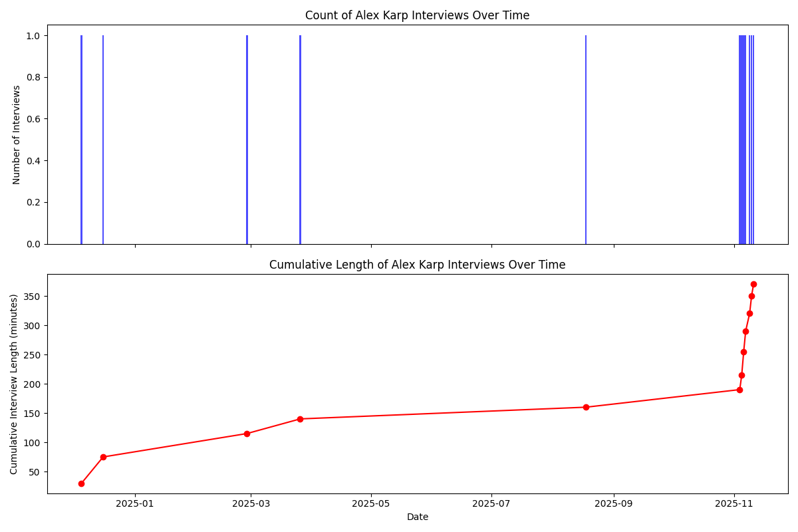The width and height of the screenshot is (798, 532).
Task: Click the red data point at 320 minutes
Action: (749, 313)
